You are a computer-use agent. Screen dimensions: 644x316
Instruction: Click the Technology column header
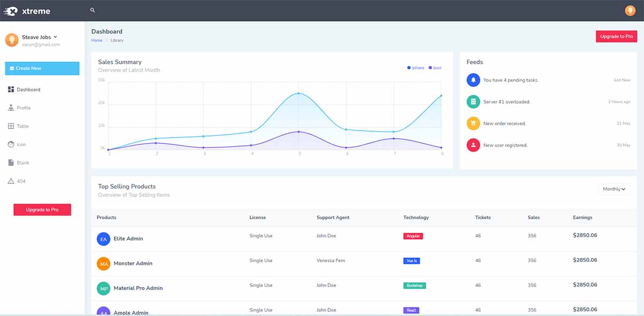click(x=416, y=218)
